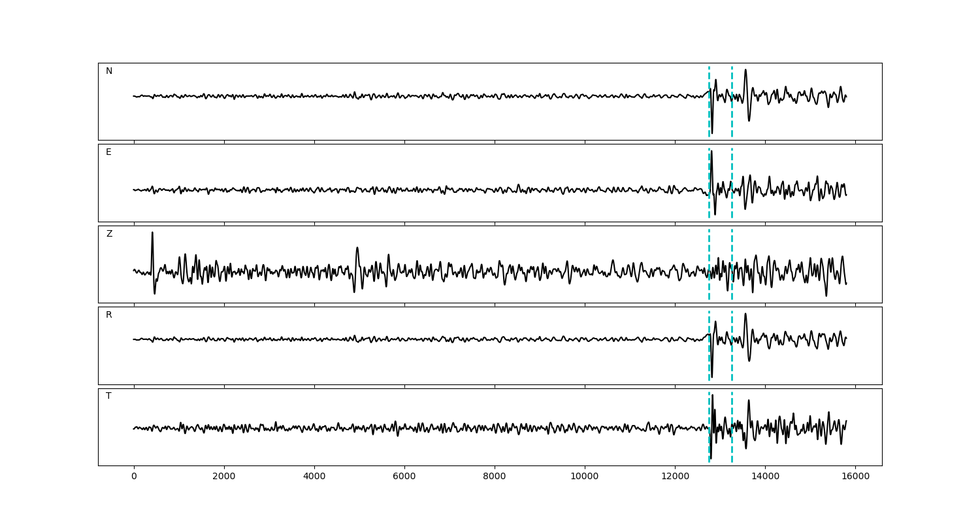Click the x-axis tick label 10000

[585, 477]
